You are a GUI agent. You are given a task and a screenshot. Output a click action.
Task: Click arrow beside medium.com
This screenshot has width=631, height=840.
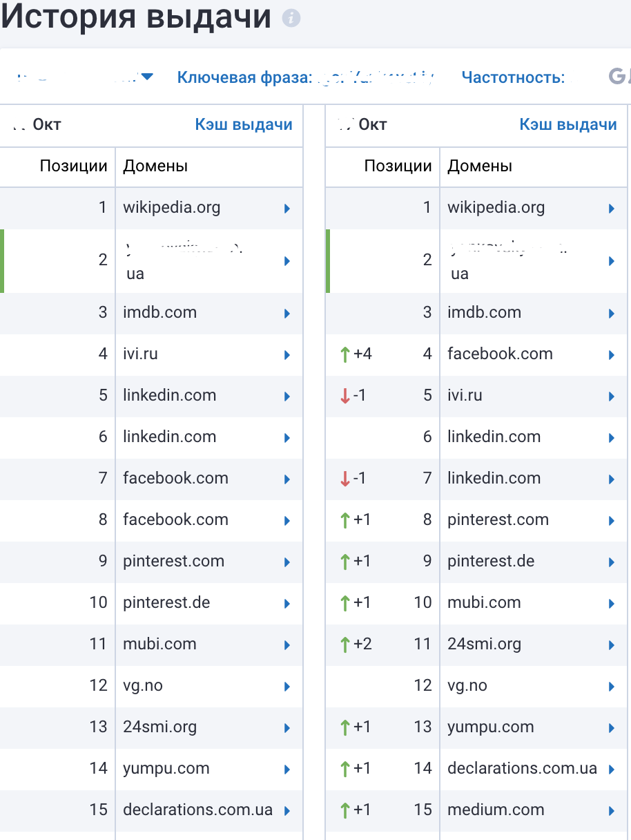pyautogui.click(x=612, y=810)
